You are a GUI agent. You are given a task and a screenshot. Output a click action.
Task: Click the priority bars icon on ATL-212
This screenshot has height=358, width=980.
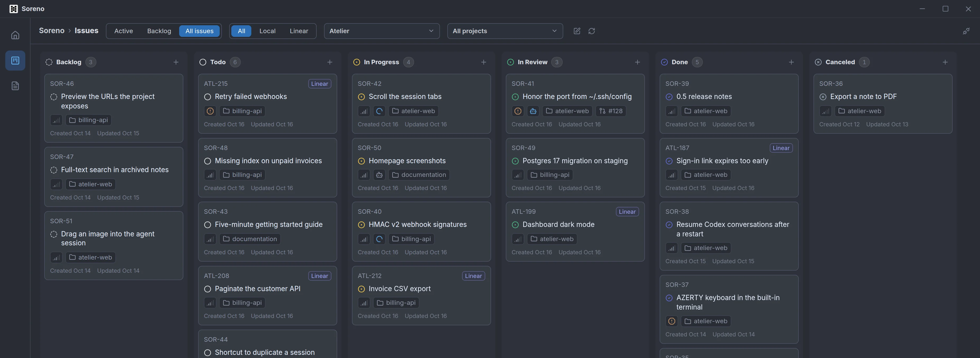tap(364, 303)
